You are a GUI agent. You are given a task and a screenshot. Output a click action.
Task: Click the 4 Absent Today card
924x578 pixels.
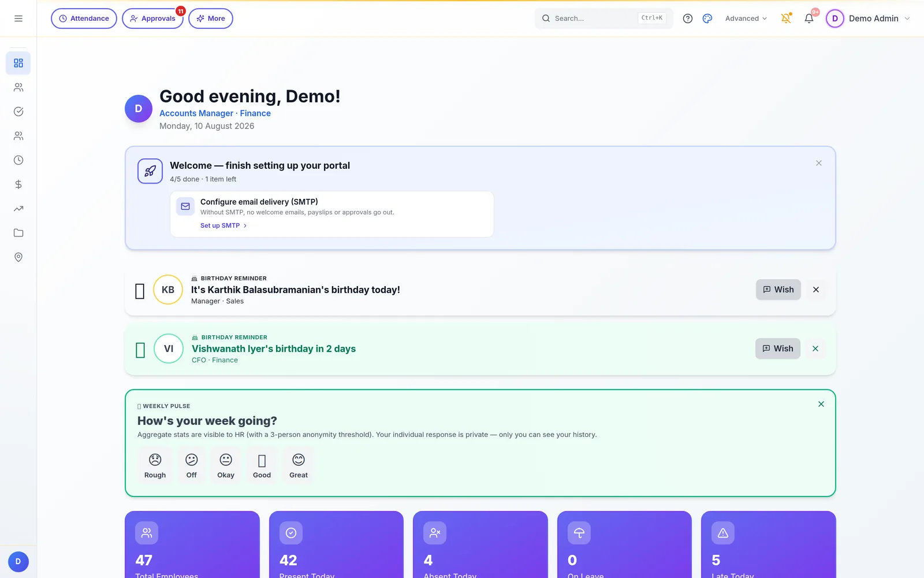click(480, 544)
